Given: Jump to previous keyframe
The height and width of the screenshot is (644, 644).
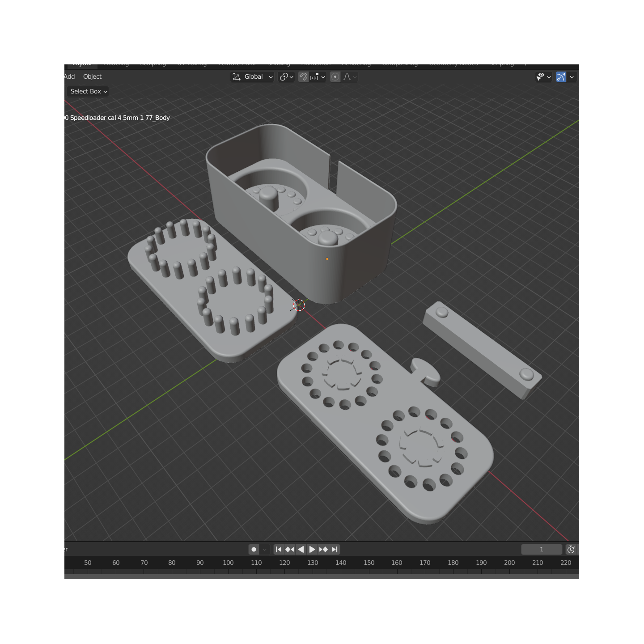Looking at the screenshot, I should (x=290, y=549).
